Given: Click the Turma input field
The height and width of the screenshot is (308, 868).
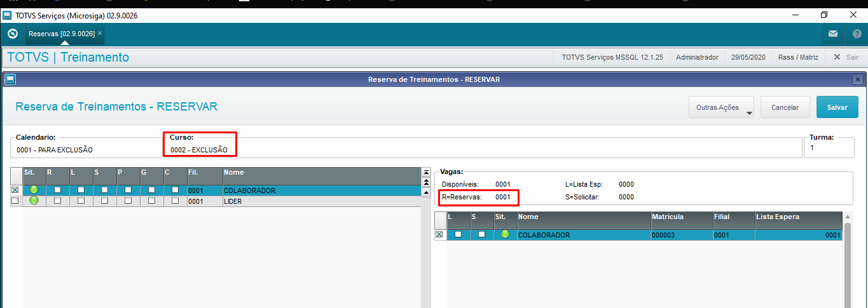Looking at the screenshot, I should [x=829, y=147].
